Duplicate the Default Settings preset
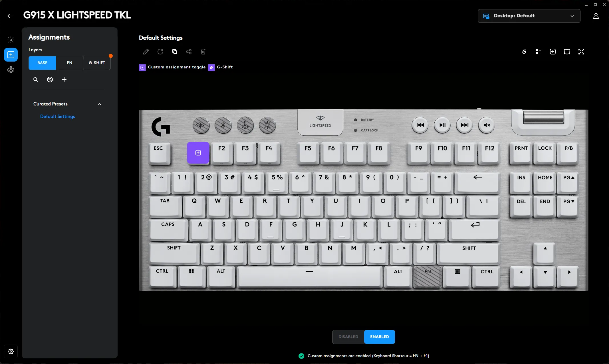This screenshot has height=364, width=609. pyautogui.click(x=175, y=52)
